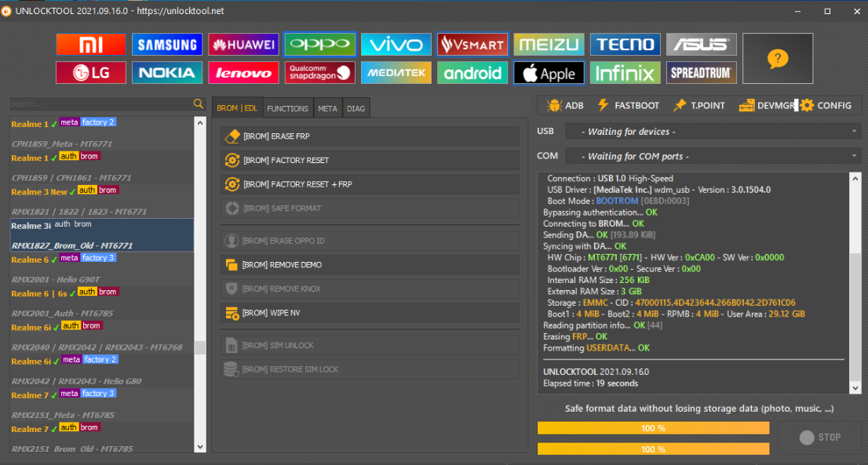Pick the Infinix brand logo
The width and height of the screenshot is (868, 465).
pos(625,72)
